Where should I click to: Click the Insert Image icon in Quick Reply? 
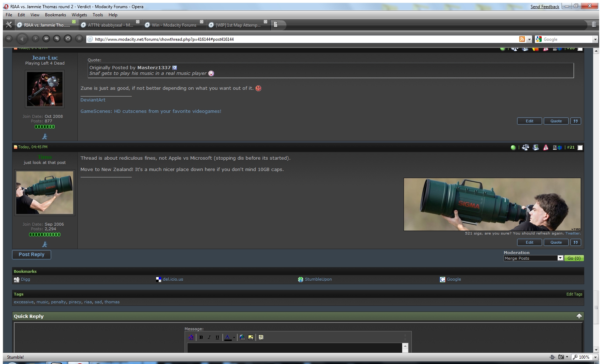[x=251, y=337]
